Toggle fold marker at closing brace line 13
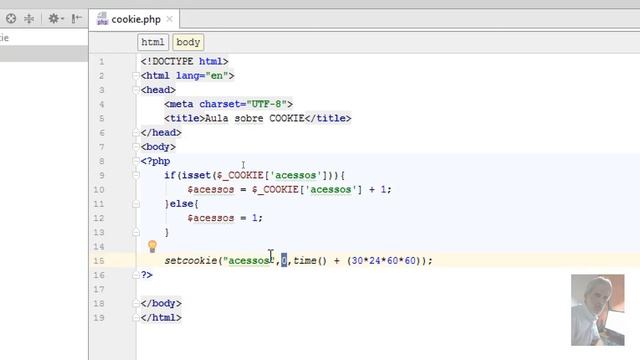The width and height of the screenshot is (640, 360). click(136, 232)
